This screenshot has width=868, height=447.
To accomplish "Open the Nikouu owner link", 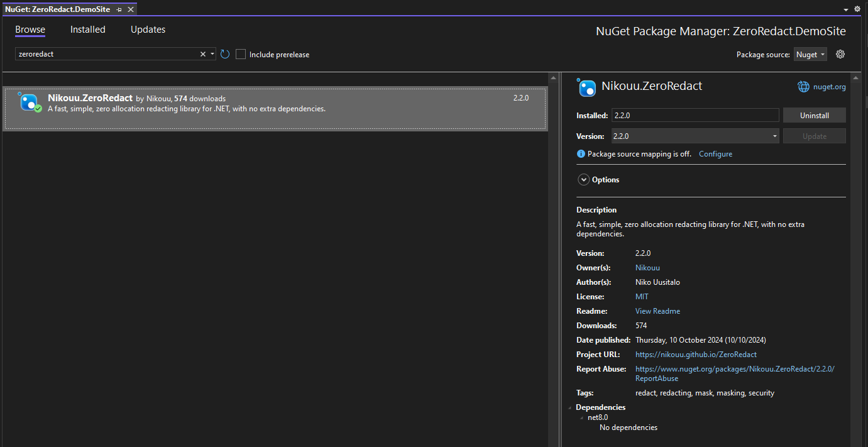I will [647, 268].
